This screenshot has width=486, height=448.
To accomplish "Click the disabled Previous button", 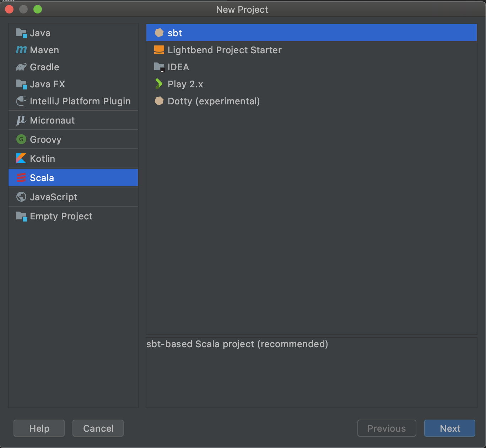I will point(387,428).
